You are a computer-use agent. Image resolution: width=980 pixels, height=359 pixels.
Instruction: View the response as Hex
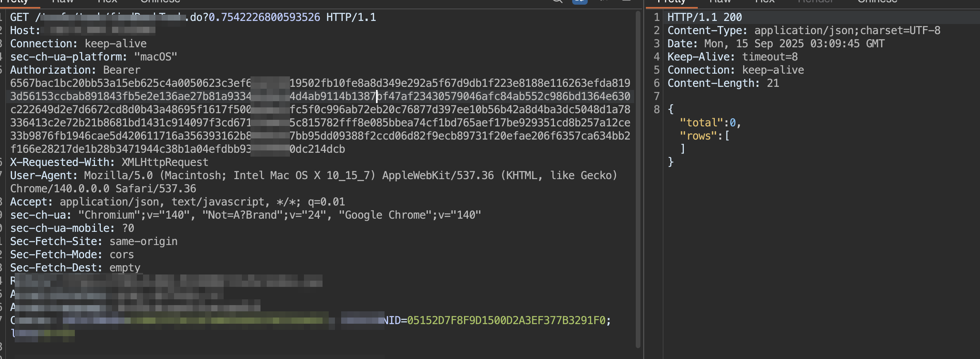click(x=764, y=2)
